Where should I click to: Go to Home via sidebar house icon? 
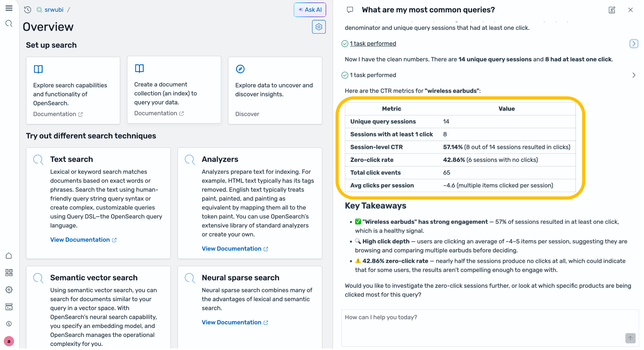(9, 256)
